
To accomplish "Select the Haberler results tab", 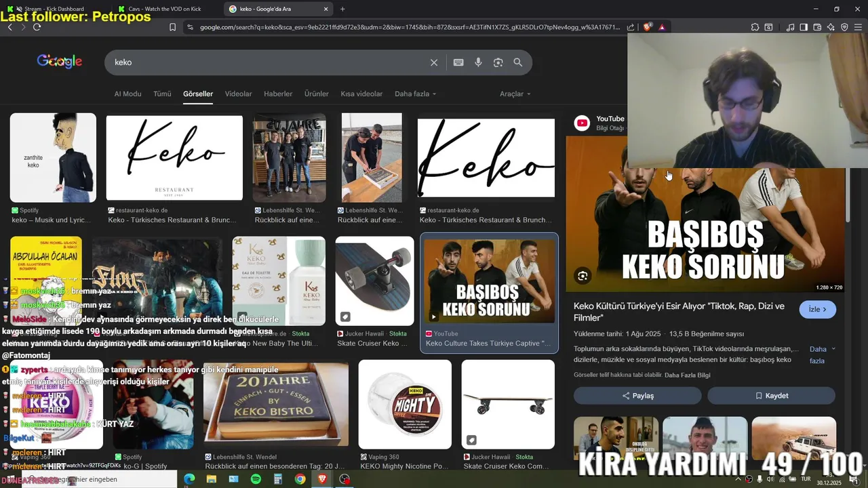I will point(278,94).
